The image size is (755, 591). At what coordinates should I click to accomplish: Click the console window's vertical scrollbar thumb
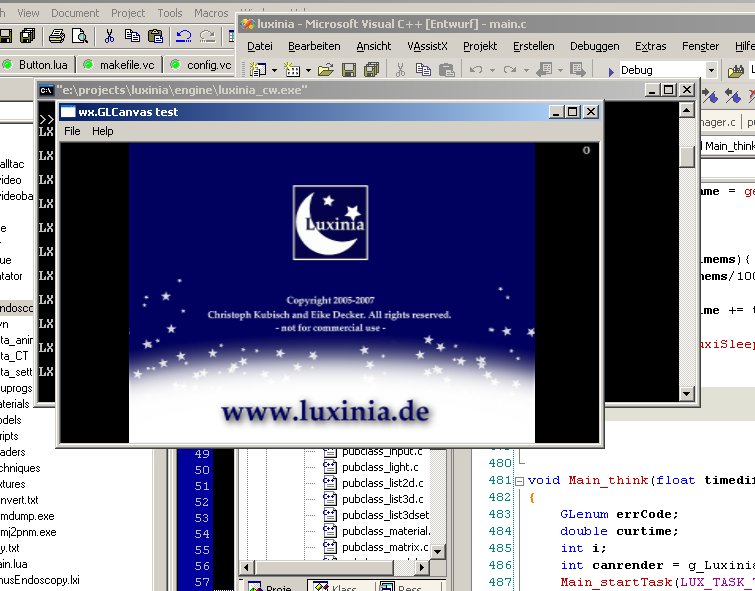pos(686,157)
